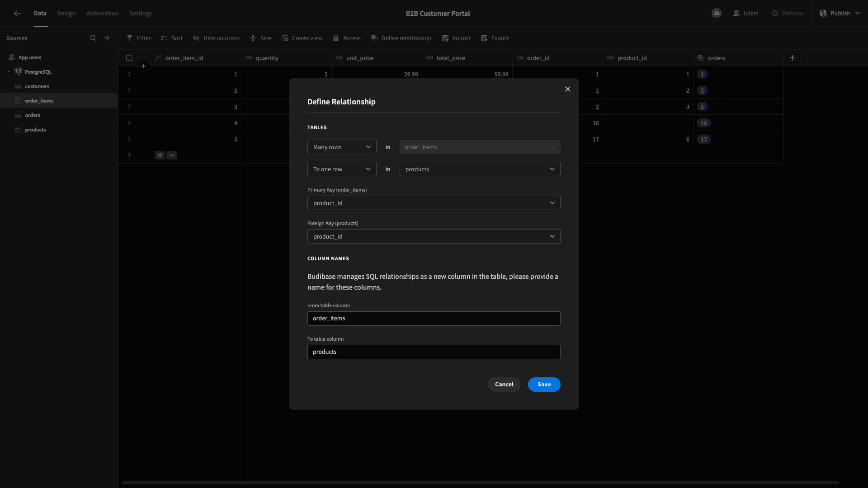Image resolution: width=868 pixels, height=488 pixels.
Task: Click the product_id column header
Action: (648, 58)
